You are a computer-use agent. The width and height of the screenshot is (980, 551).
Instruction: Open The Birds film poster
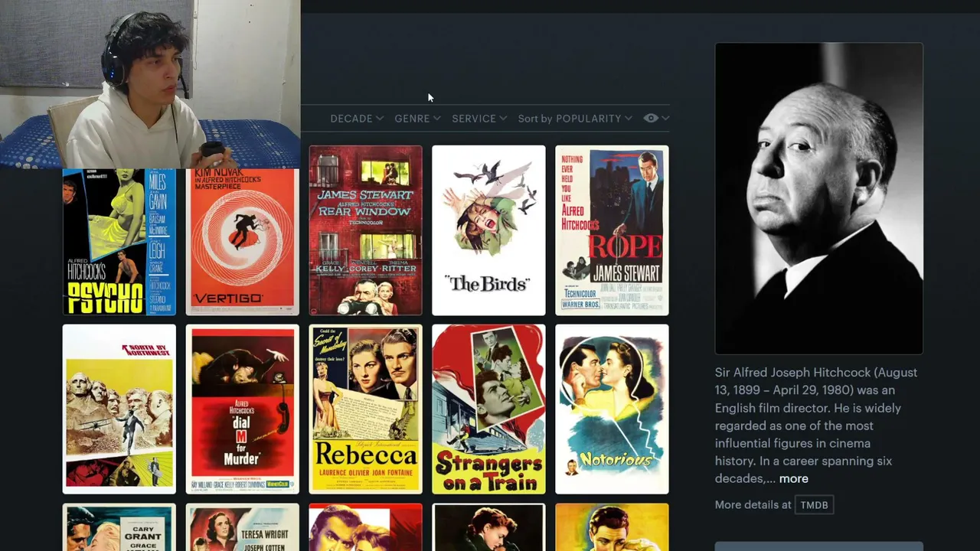click(x=488, y=230)
